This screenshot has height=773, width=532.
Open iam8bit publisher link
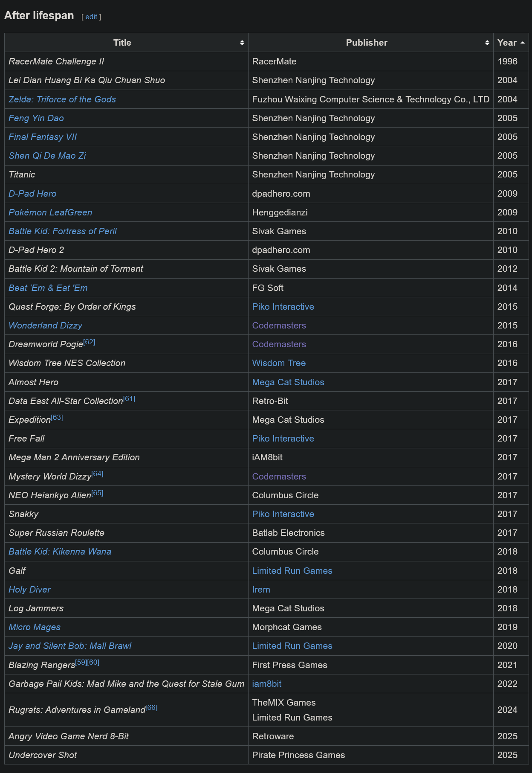tap(267, 684)
